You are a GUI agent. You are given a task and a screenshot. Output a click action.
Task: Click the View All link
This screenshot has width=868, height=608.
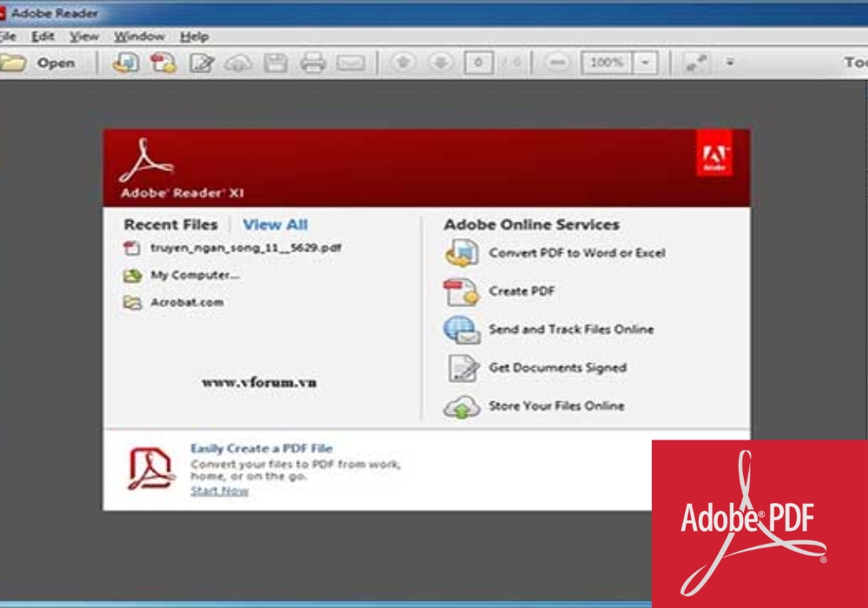(x=275, y=224)
